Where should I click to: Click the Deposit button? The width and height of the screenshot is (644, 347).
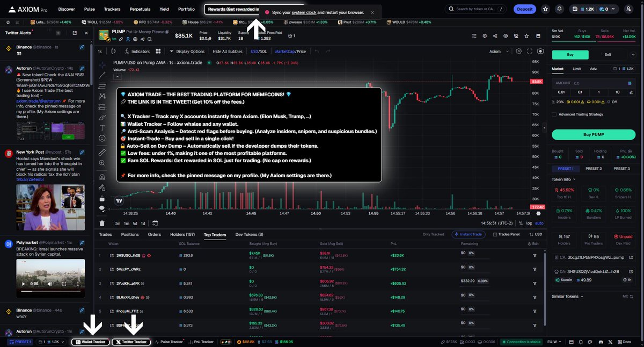coord(524,9)
